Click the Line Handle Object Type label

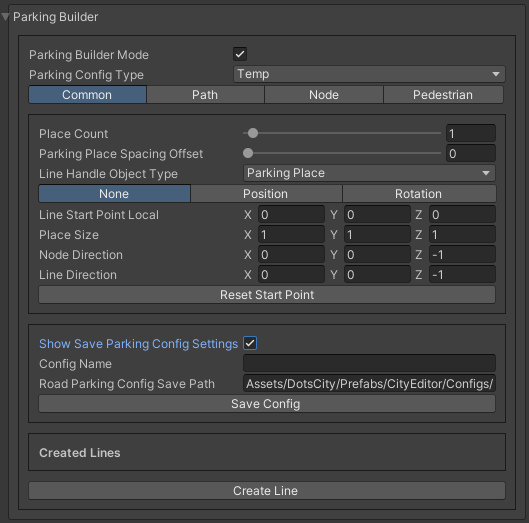tap(108, 174)
